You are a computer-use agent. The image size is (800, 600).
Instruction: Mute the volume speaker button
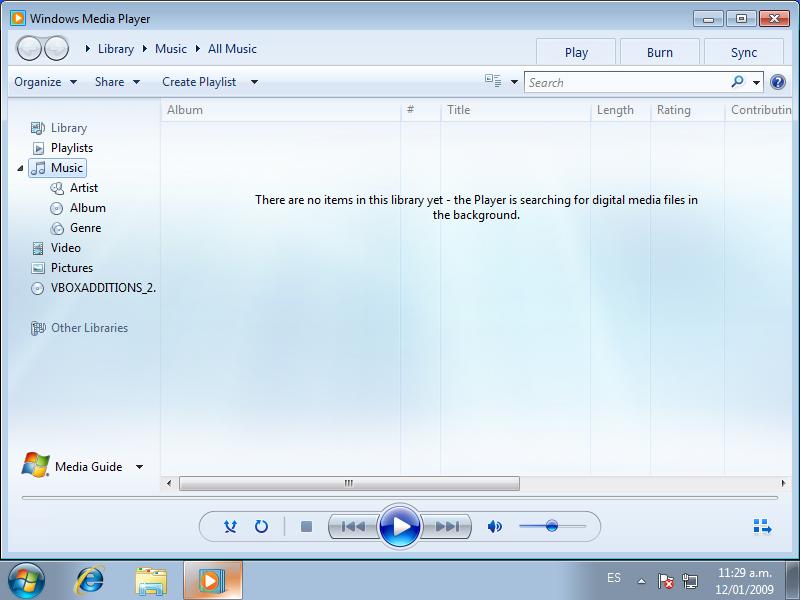494,526
